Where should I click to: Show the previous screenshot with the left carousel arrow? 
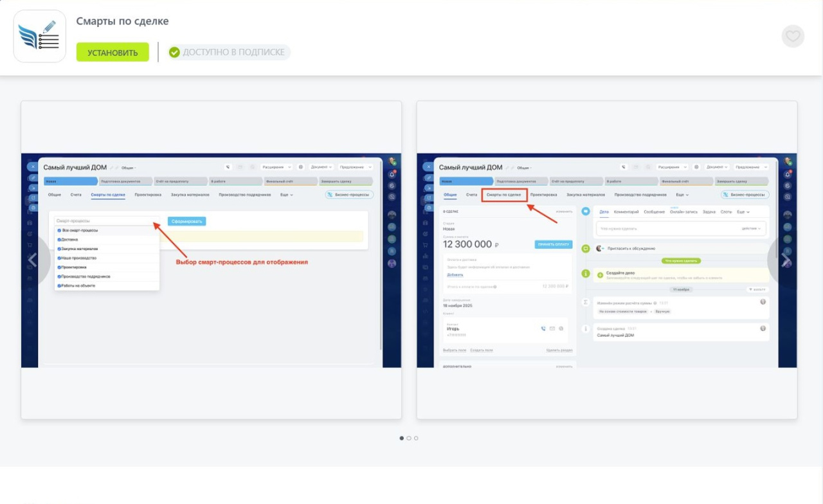[x=33, y=260]
